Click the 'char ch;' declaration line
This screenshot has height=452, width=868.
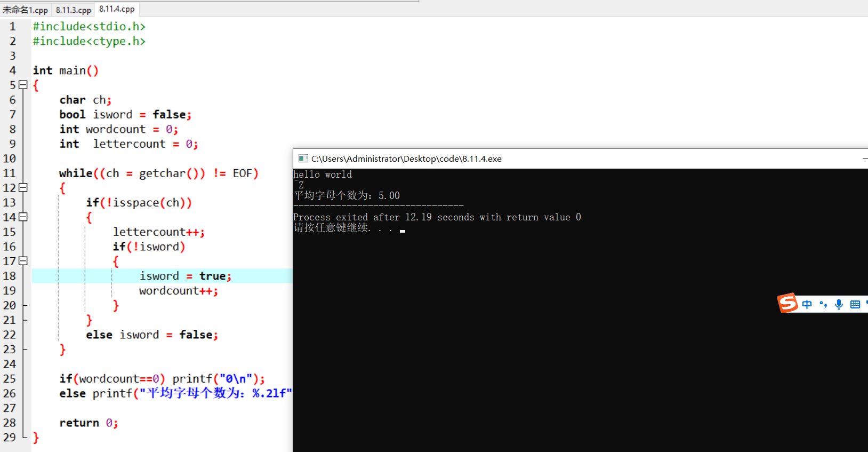(85, 100)
